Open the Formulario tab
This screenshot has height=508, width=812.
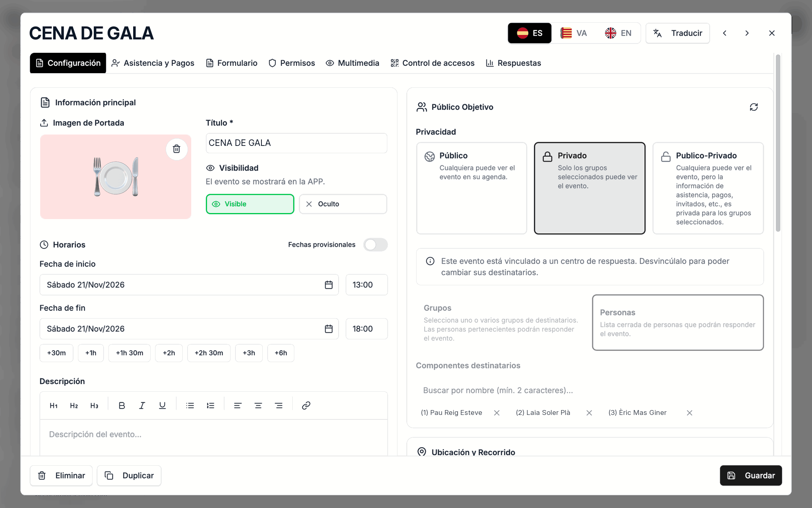click(232, 63)
